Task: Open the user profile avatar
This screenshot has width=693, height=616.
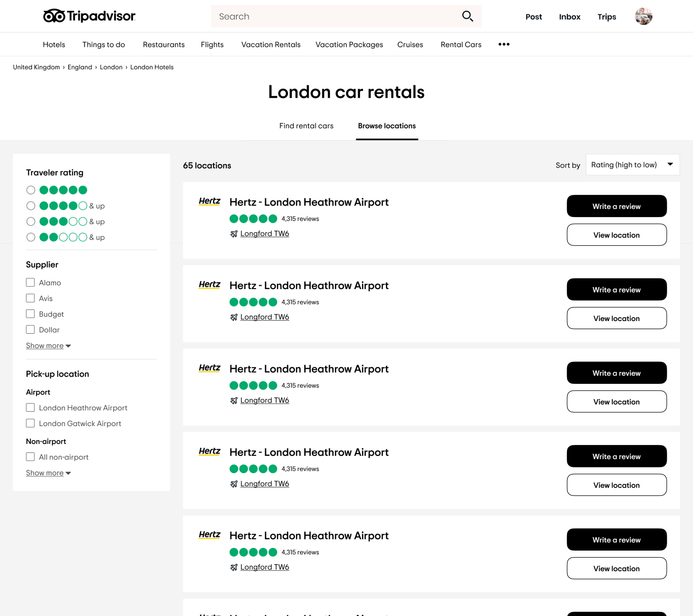Action: click(x=643, y=16)
